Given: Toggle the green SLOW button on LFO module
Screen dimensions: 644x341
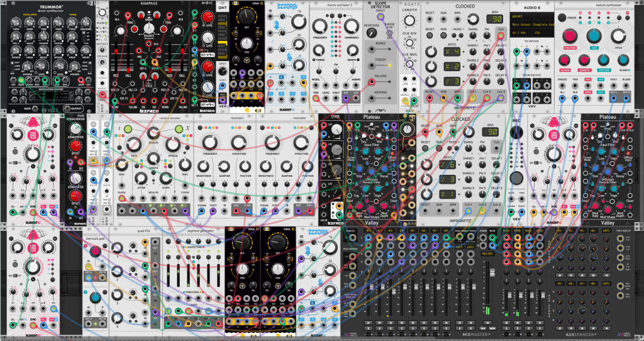Looking at the screenshot, I should pos(106,23).
